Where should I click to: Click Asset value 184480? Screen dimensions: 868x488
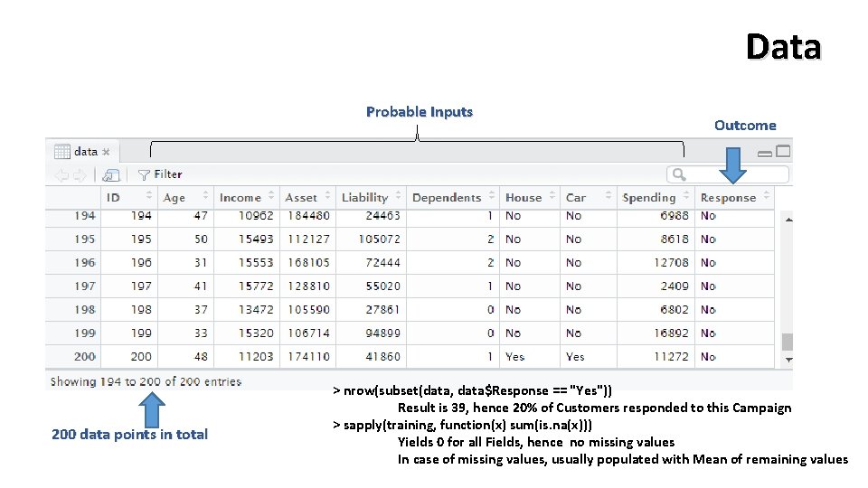tap(308, 216)
